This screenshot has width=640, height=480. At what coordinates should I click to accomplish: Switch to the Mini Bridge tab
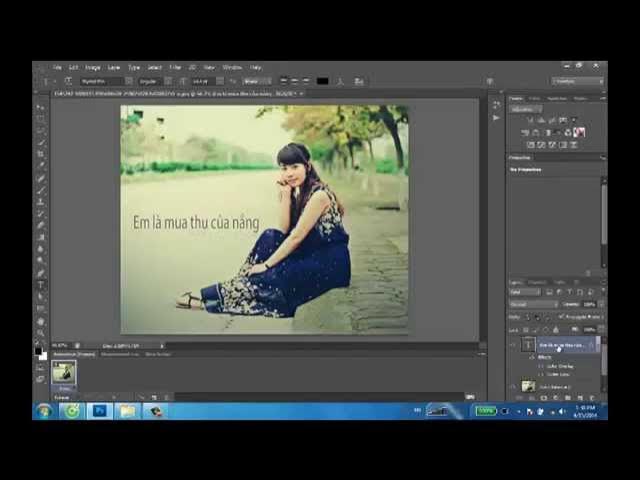click(x=158, y=354)
